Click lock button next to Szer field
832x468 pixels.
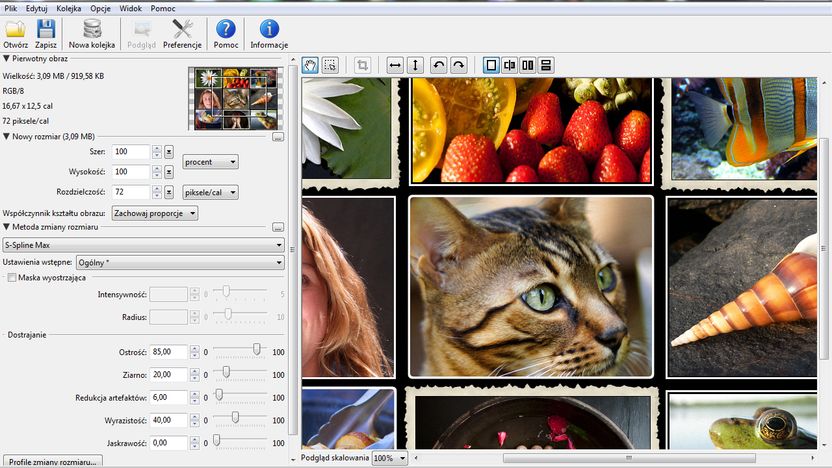[169, 152]
